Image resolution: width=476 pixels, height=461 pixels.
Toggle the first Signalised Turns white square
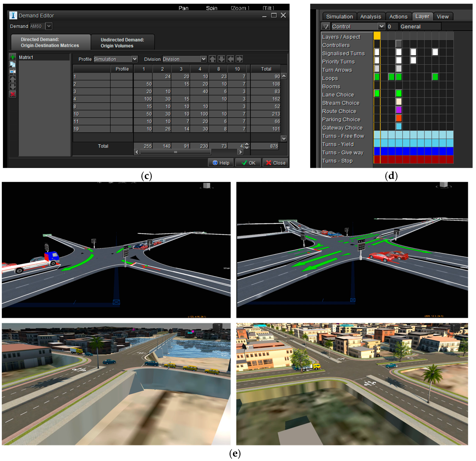377,52
